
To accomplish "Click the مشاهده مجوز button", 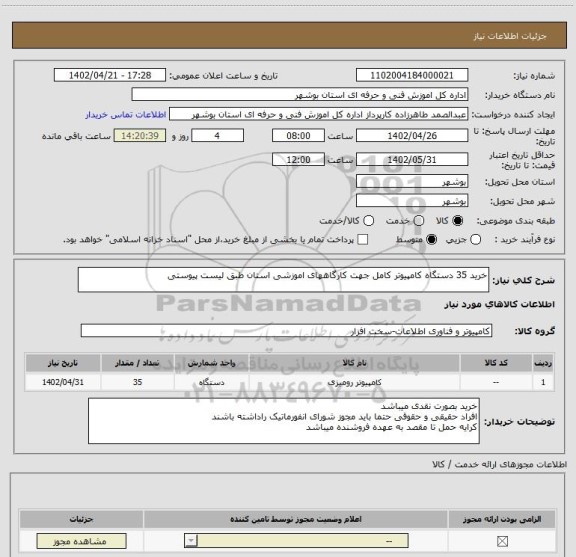I will (x=81, y=541).
